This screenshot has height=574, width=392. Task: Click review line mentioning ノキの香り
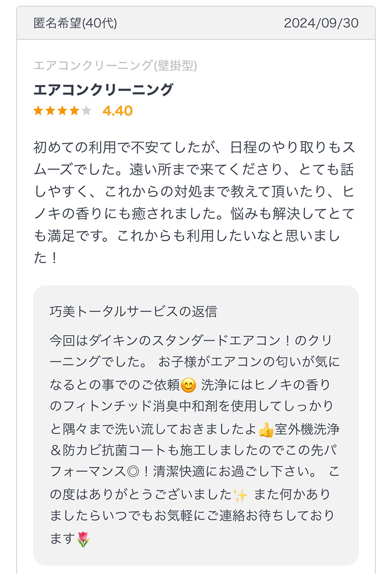pyautogui.click(x=195, y=213)
